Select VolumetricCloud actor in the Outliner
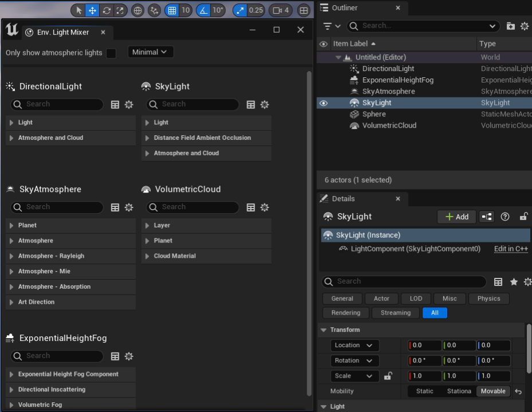The image size is (532, 412). (x=389, y=125)
